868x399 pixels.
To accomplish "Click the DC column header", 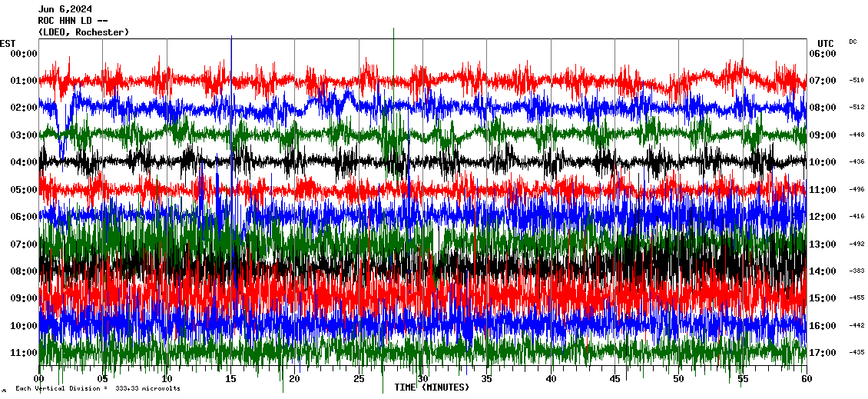I will point(853,42).
